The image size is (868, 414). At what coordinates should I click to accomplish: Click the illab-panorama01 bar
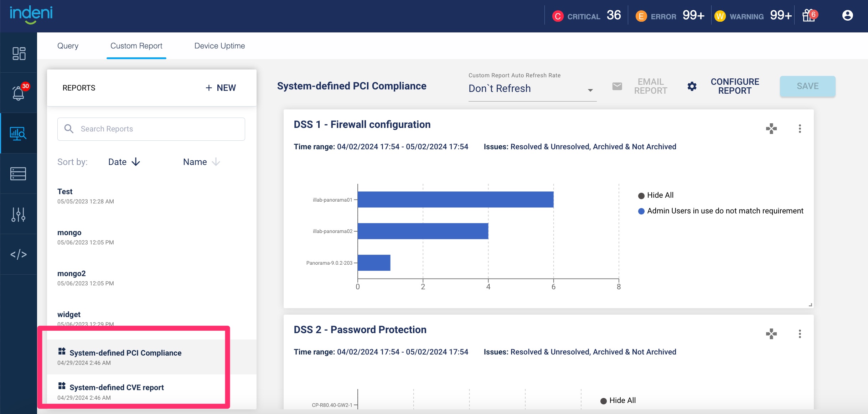coord(456,200)
